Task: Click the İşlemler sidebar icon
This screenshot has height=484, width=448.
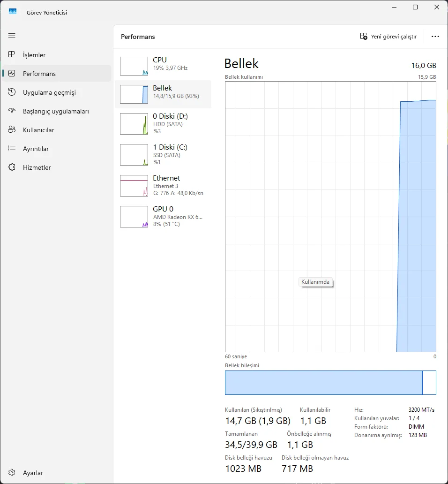Action: point(12,54)
